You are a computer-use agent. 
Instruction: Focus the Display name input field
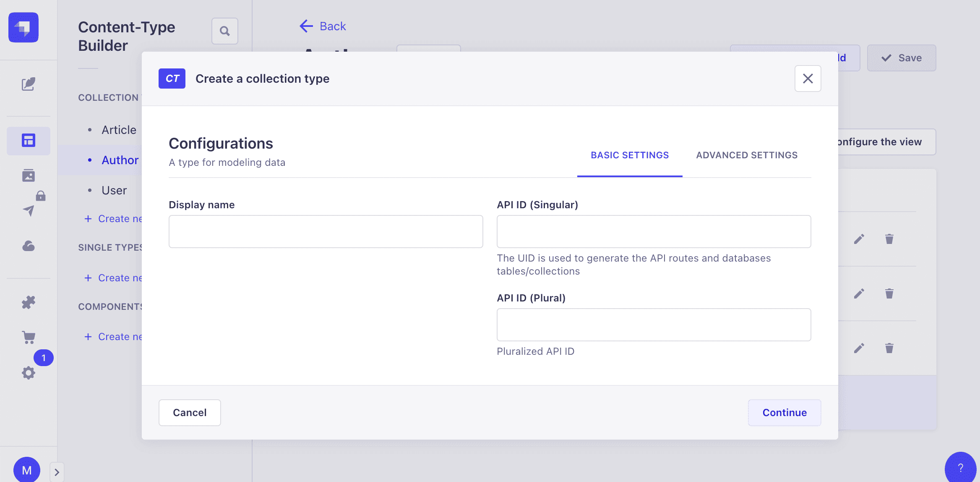[326, 232]
